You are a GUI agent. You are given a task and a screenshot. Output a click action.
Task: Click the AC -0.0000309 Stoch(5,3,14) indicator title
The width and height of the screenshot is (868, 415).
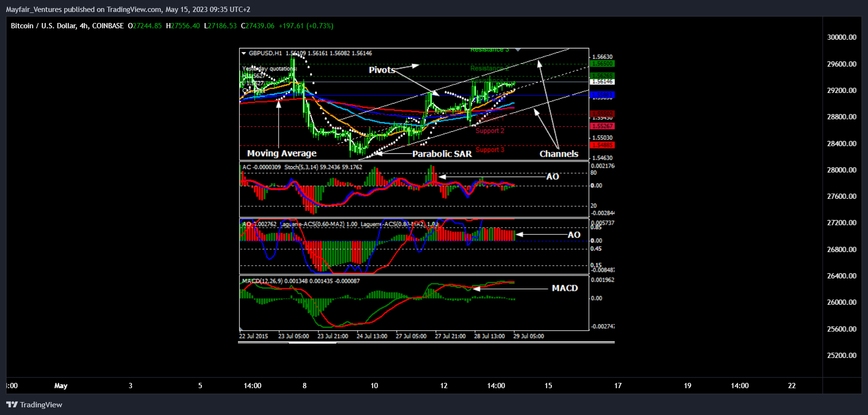tap(302, 167)
